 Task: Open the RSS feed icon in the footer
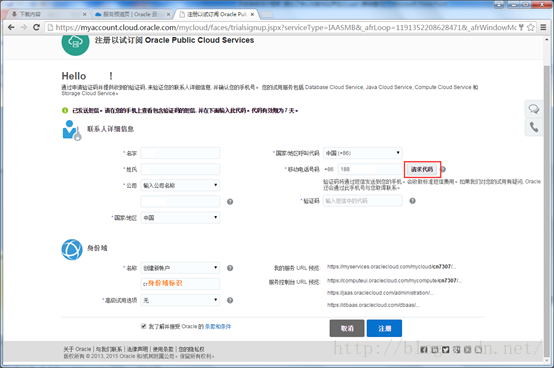point(478,350)
